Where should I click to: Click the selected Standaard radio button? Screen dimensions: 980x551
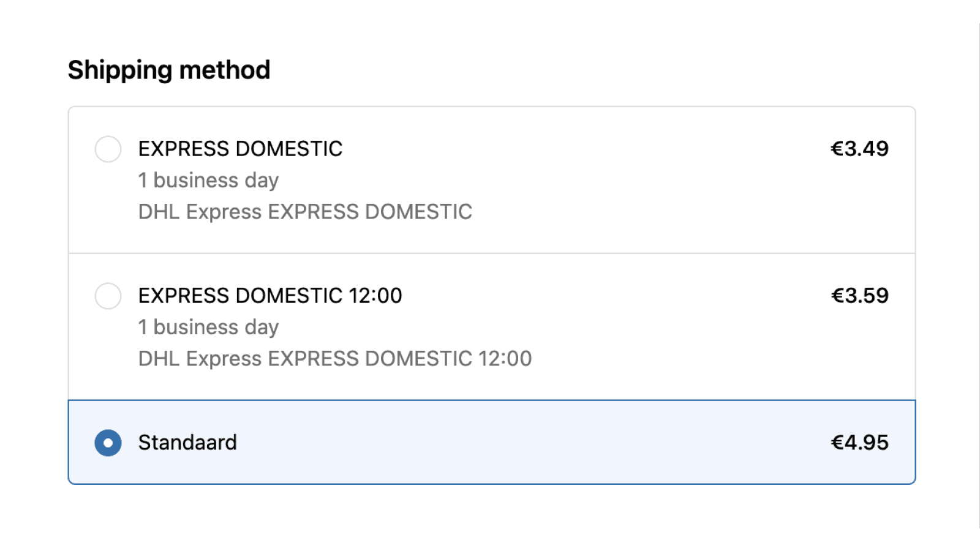pos(108,443)
